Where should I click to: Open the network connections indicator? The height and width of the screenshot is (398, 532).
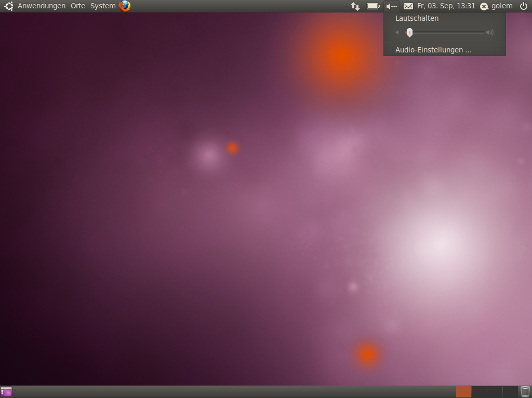tap(355, 6)
